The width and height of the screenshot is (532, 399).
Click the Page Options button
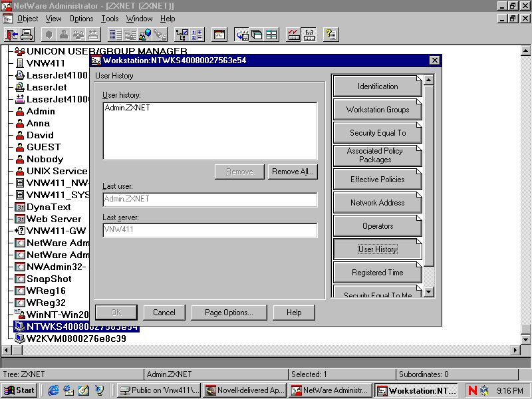(x=229, y=313)
